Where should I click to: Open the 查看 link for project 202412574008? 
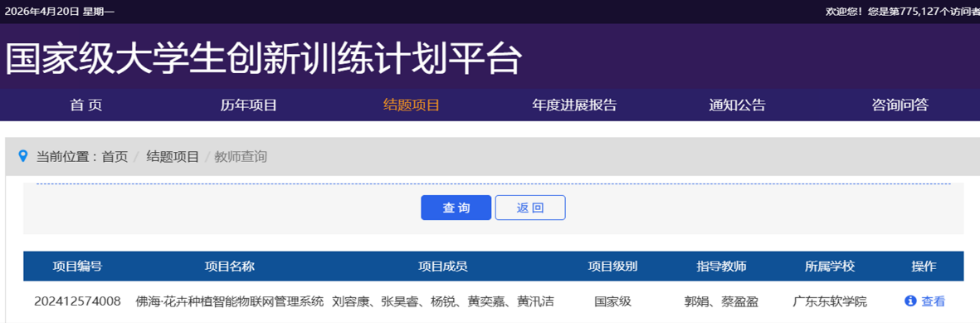(x=934, y=301)
